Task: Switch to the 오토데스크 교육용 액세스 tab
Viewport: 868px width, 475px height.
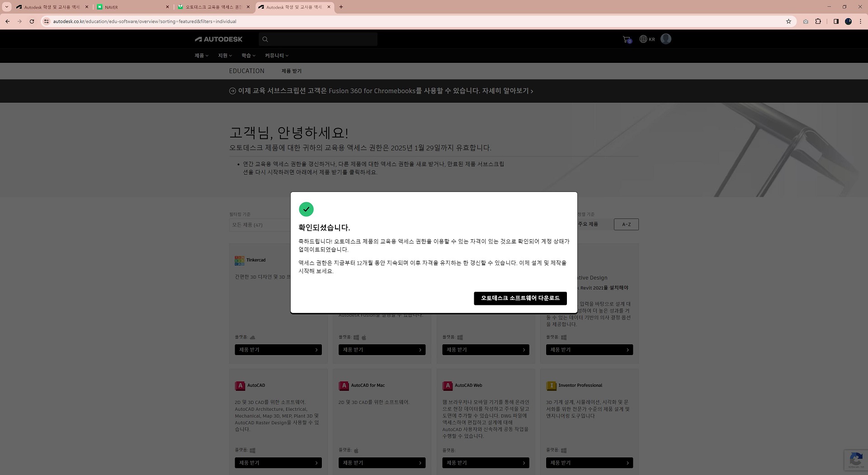Action: pyautogui.click(x=214, y=7)
